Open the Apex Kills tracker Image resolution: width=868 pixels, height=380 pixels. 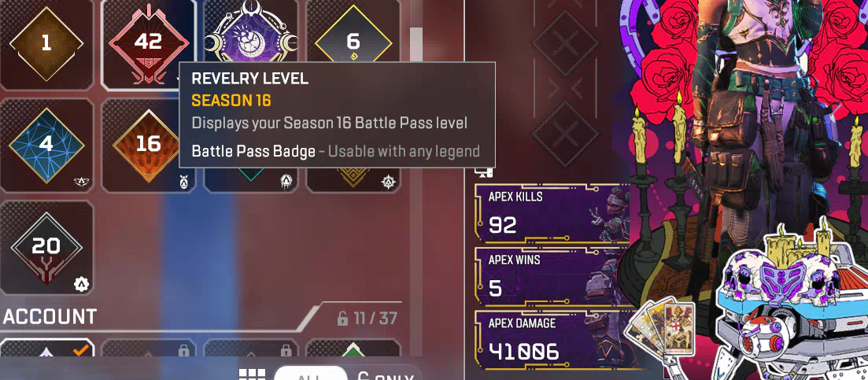pos(552,214)
